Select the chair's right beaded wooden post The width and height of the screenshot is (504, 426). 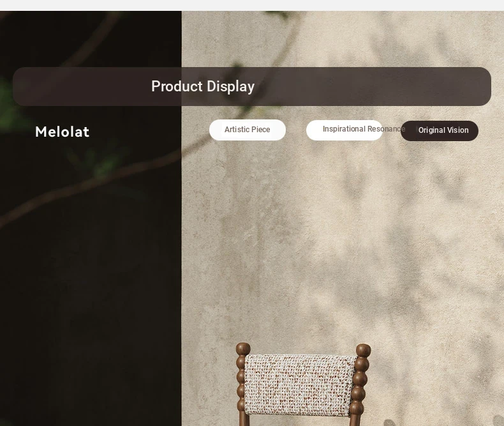point(360,385)
